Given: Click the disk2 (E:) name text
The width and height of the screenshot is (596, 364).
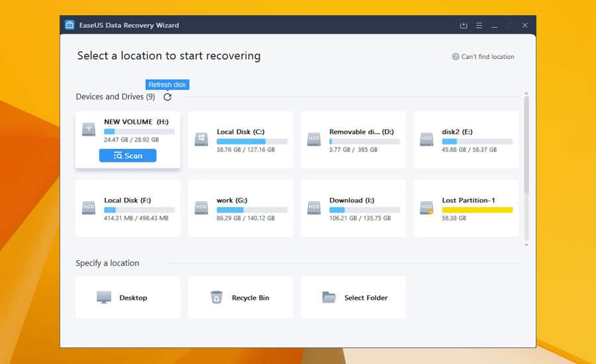Looking at the screenshot, I should point(457,132).
